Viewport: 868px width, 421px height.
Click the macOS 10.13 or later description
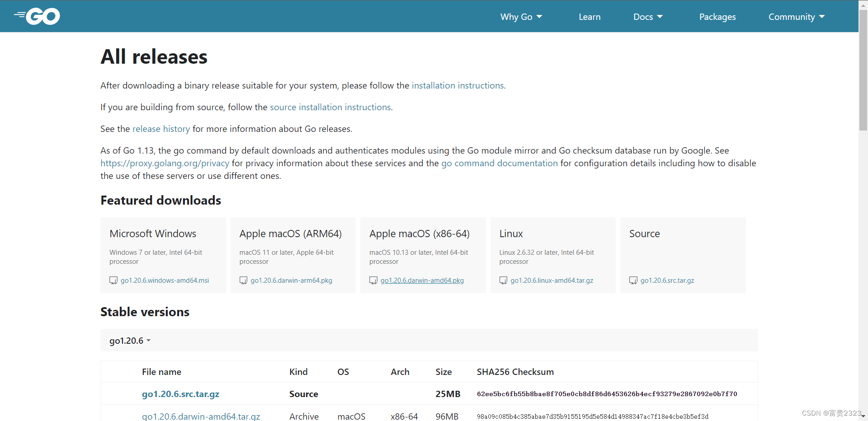click(419, 257)
